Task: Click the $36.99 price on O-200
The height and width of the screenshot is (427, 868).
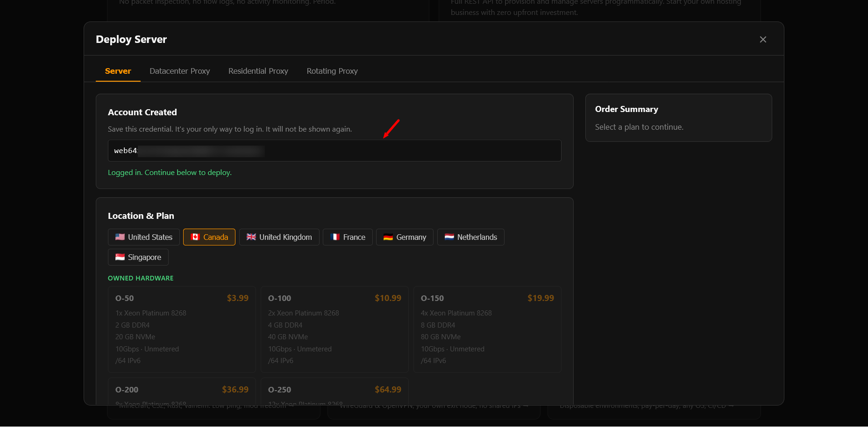Action: [x=235, y=390]
